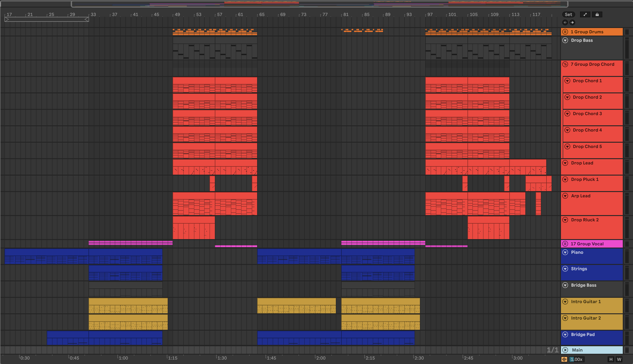Click the 17 Group Vocal group icon
Image resolution: width=633 pixels, height=364 pixels.
565,244
